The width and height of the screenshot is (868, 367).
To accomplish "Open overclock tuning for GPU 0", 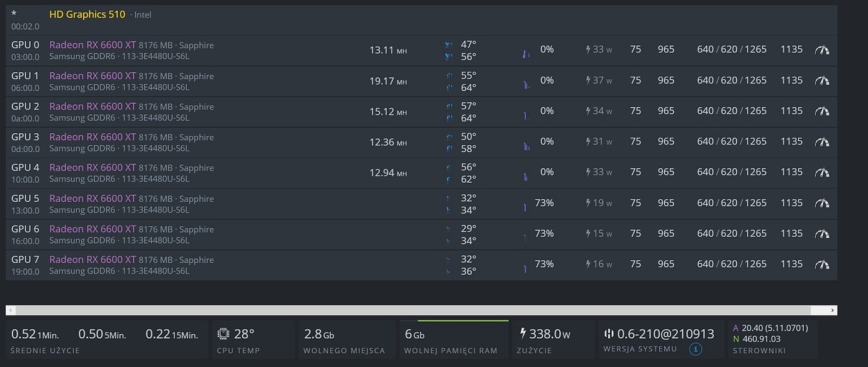I will coord(821,50).
